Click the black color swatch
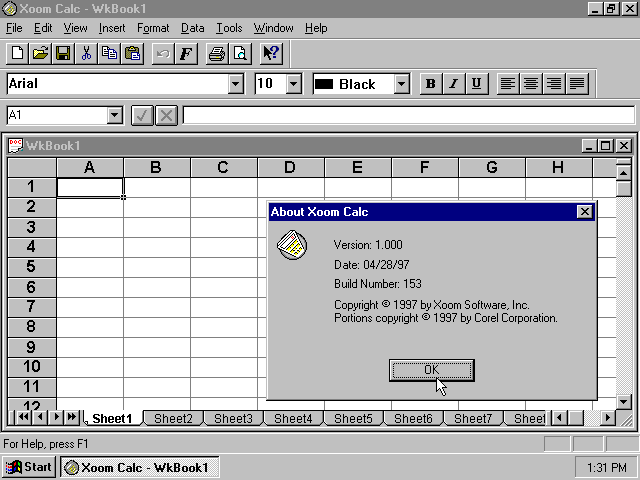Image resolution: width=640 pixels, height=480 pixels. [x=324, y=84]
